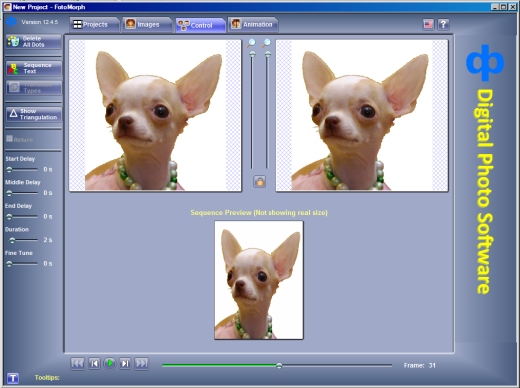Open the Projects tab
Screen dimensions: 520x388
click(94, 24)
